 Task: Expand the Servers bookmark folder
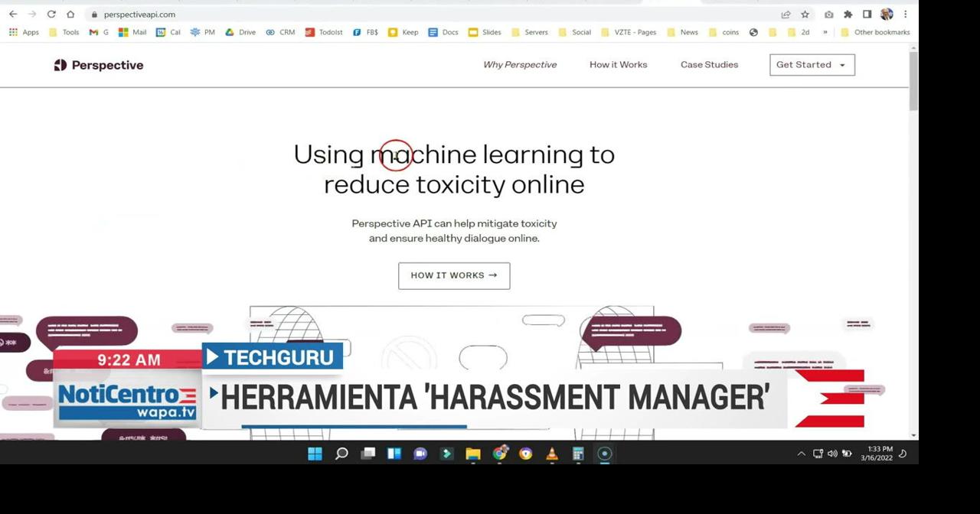(x=529, y=32)
